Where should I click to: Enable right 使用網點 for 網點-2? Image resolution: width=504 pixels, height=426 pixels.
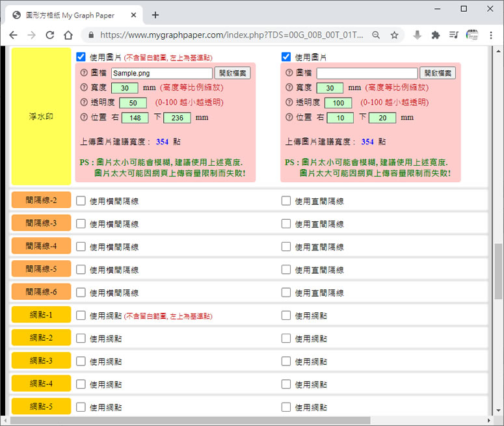click(x=286, y=338)
